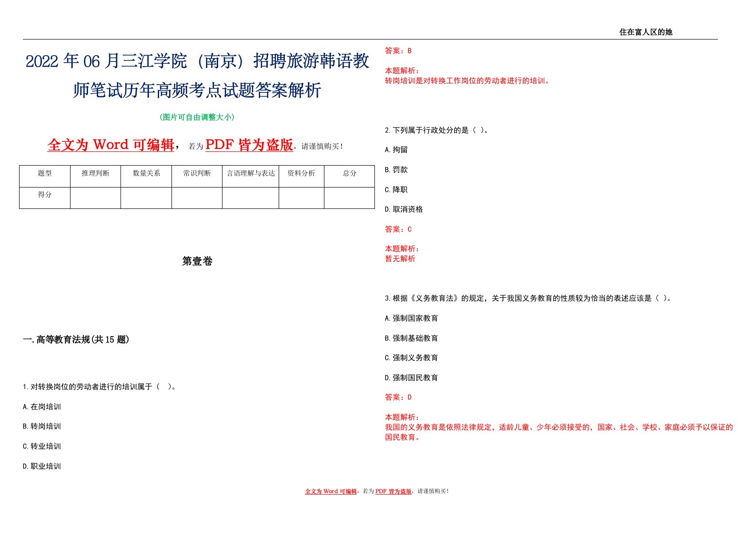Click the section heading 一.高等教育法规(共15题)
The image size is (756, 534).
coord(76,339)
